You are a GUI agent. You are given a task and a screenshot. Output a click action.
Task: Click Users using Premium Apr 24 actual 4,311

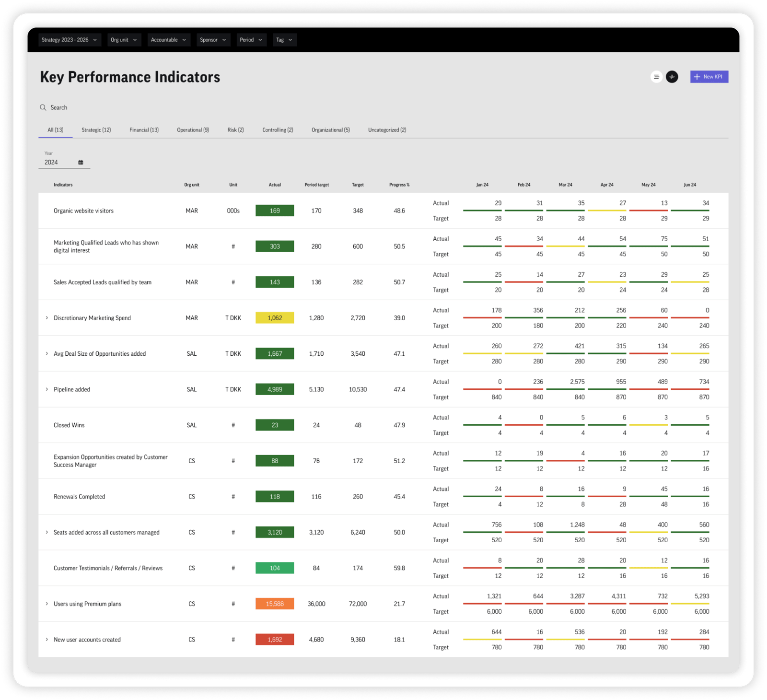[x=619, y=596]
